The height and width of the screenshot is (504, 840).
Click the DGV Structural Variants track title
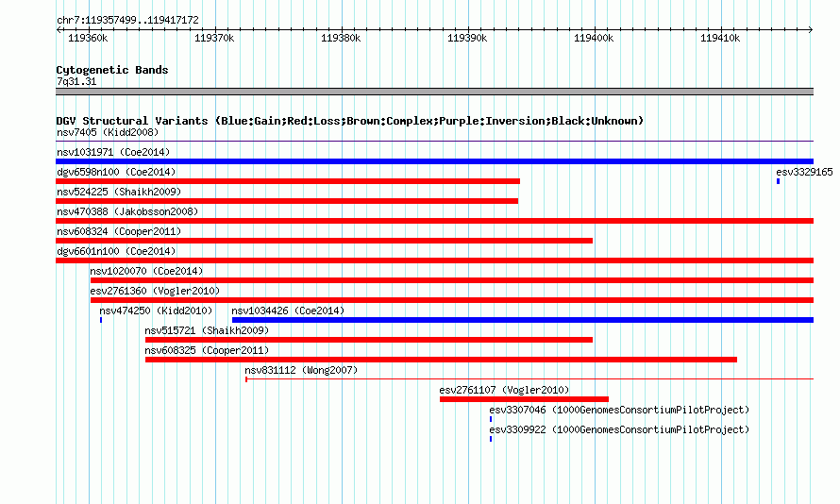pyautogui.click(x=350, y=121)
